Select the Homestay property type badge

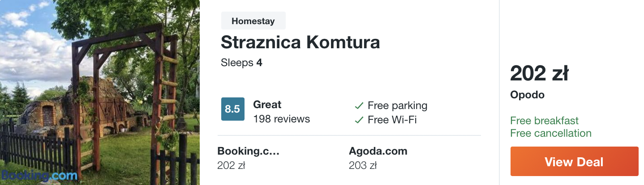(x=253, y=21)
